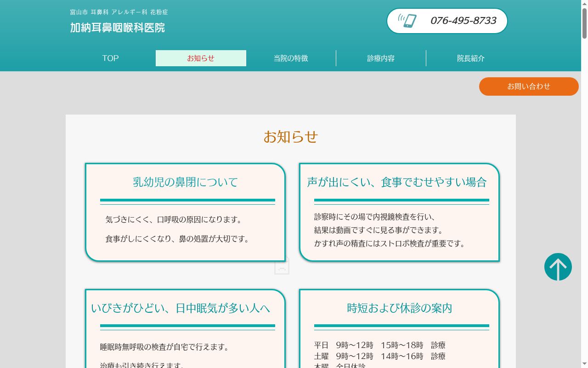Click text 睡眠時無呼吸の検査が自宅で行えます。
The height and width of the screenshot is (368, 588).
(164, 347)
